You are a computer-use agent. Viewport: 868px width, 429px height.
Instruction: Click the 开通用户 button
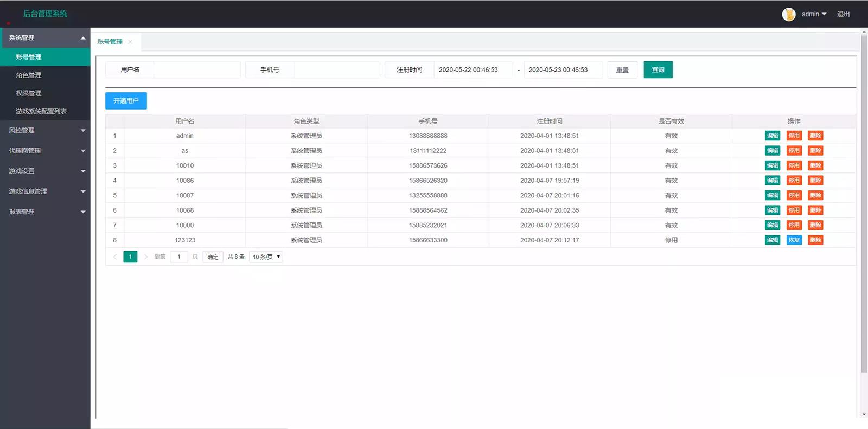126,101
